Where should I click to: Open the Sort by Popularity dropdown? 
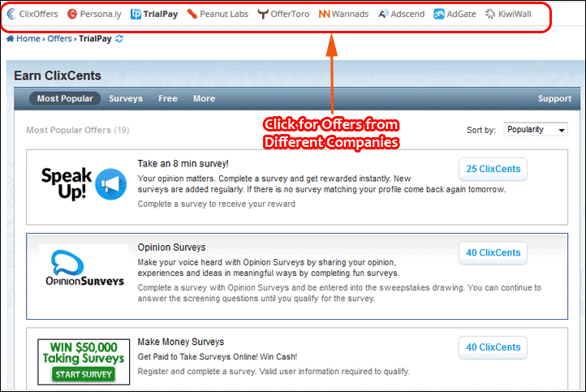(536, 130)
